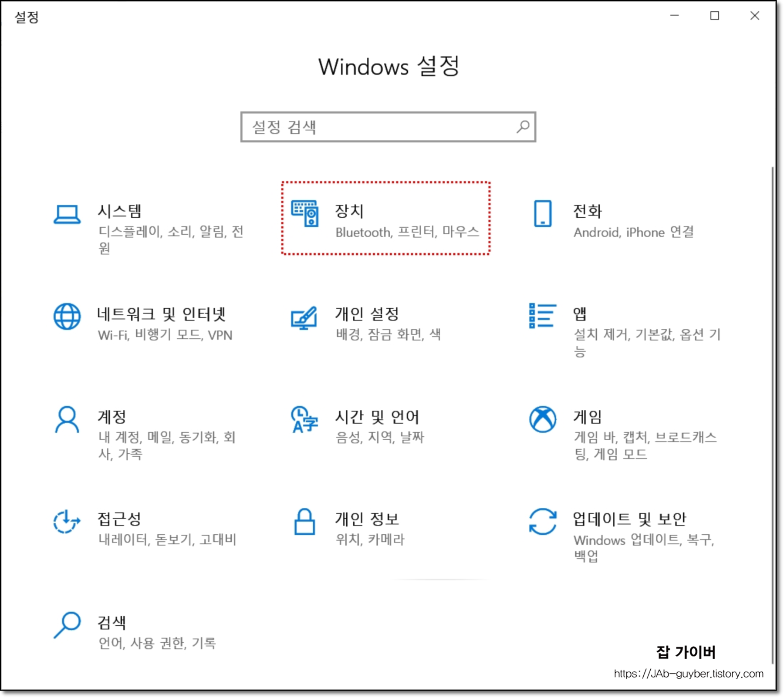The image size is (784, 698).
Task: Click '내 계정, 메일, 동기화' description
Action: click(167, 445)
